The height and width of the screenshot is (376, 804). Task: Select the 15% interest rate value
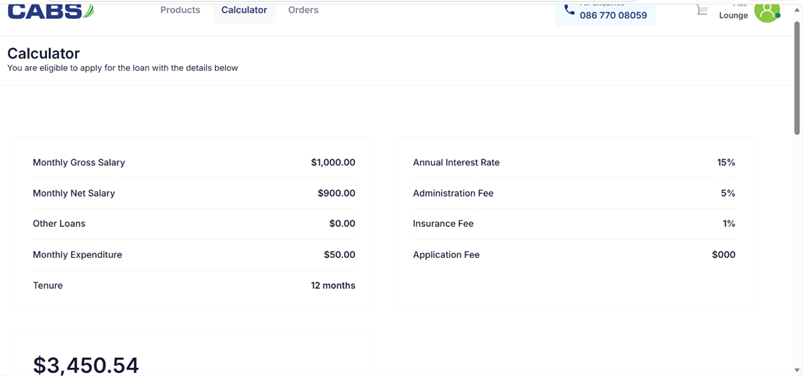tap(726, 163)
